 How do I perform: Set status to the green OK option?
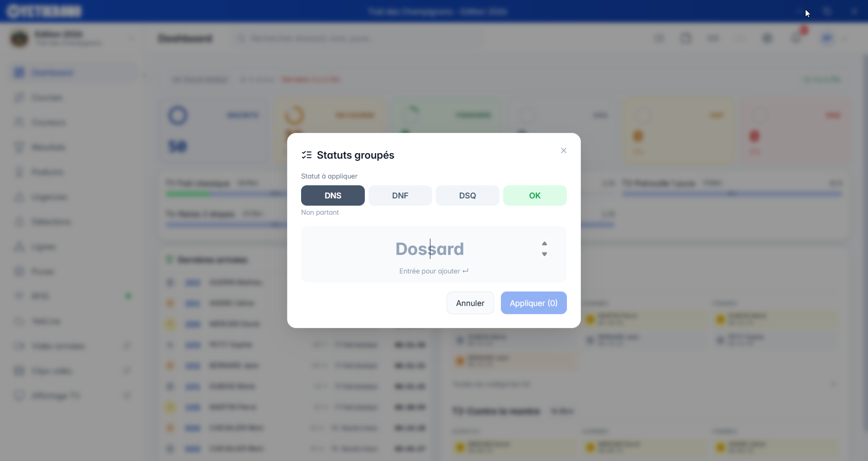point(535,196)
